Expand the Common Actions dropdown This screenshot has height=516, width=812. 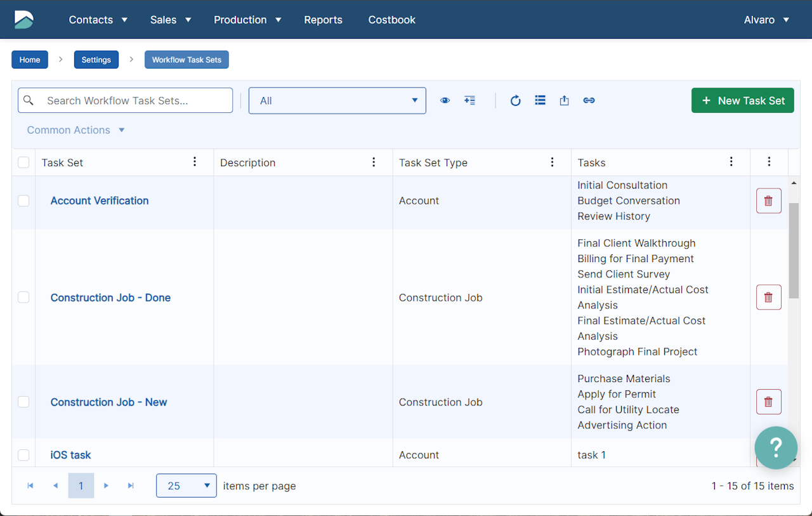[75, 130]
